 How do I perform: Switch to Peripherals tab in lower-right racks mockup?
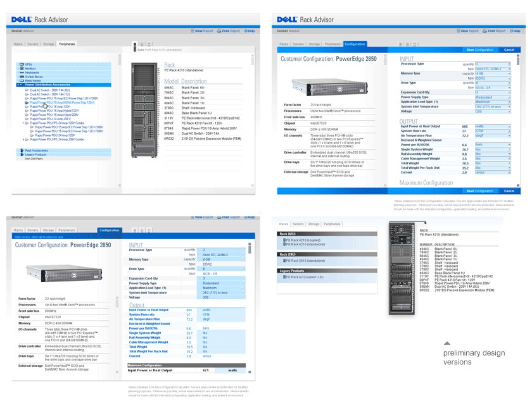(x=332, y=224)
